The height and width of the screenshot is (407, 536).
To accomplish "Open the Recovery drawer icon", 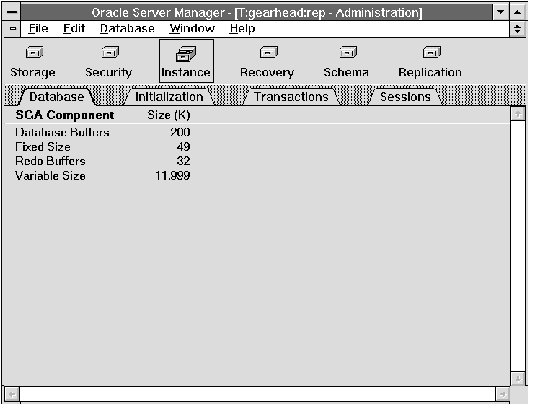I will pos(269,53).
